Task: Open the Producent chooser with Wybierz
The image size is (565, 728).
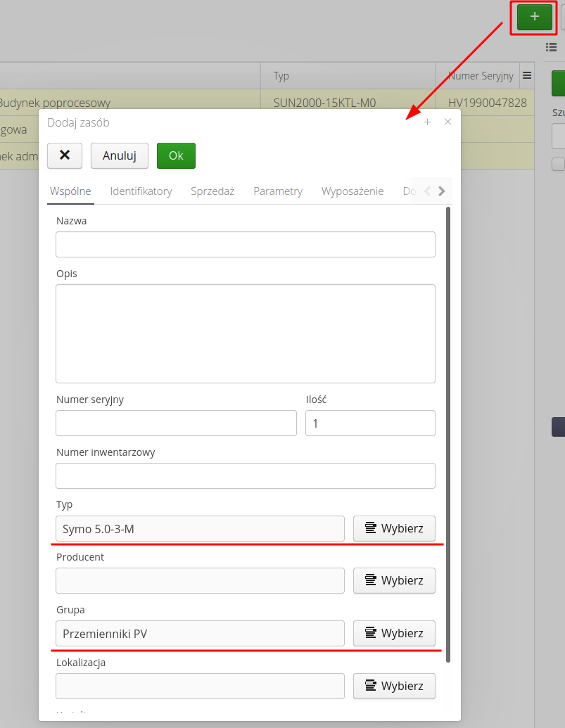Action: [394, 580]
